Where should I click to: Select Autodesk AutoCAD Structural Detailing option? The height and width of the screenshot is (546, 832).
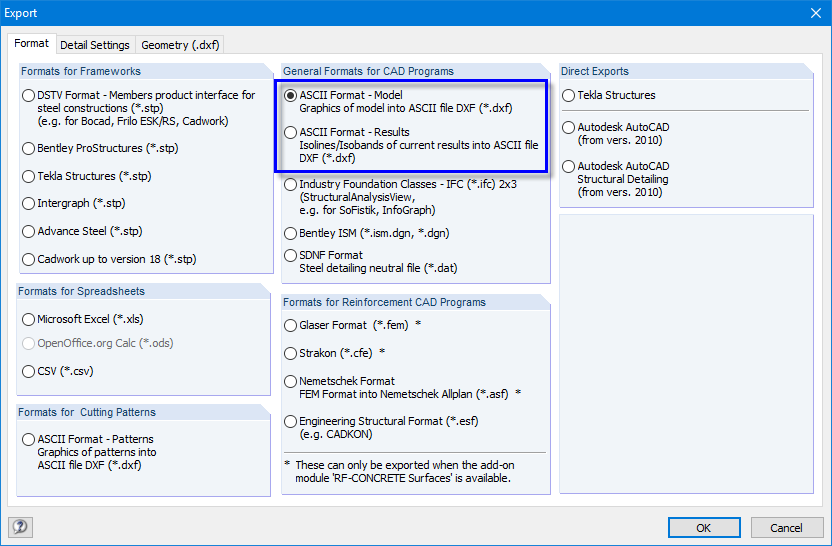click(x=568, y=167)
